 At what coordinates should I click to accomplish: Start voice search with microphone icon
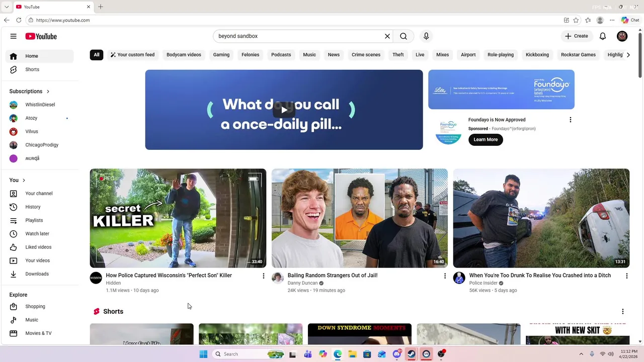point(426,36)
